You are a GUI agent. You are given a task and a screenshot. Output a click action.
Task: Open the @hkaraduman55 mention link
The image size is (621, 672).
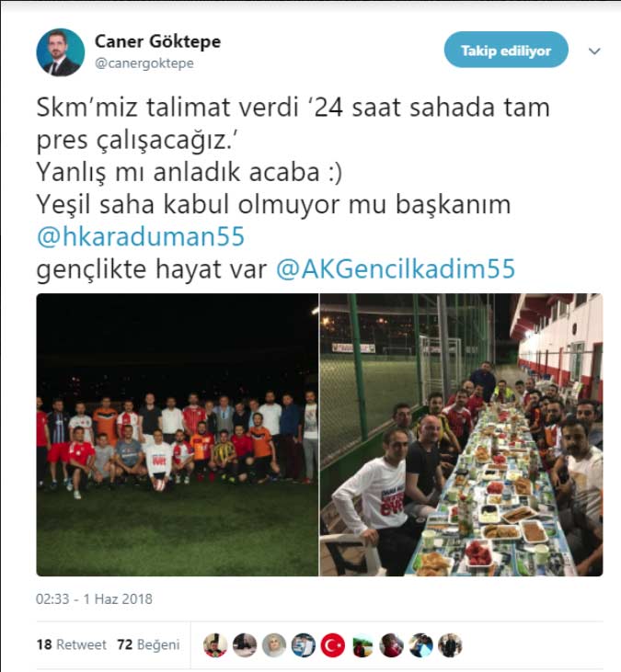click(141, 236)
